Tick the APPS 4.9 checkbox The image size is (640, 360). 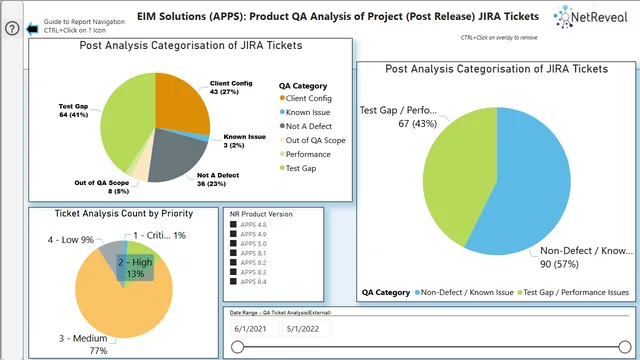click(x=233, y=234)
